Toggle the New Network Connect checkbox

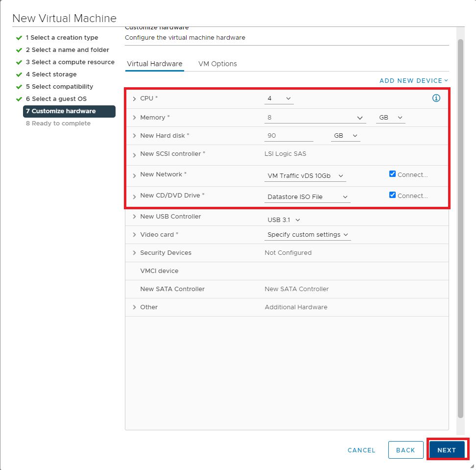pyautogui.click(x=392, y=174)
